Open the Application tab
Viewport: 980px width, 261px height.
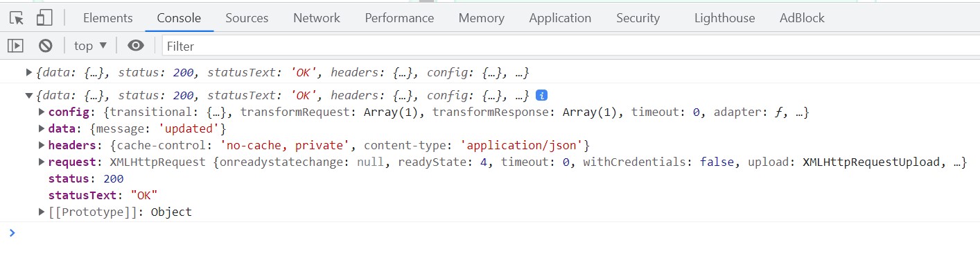[x=560, y=18]
